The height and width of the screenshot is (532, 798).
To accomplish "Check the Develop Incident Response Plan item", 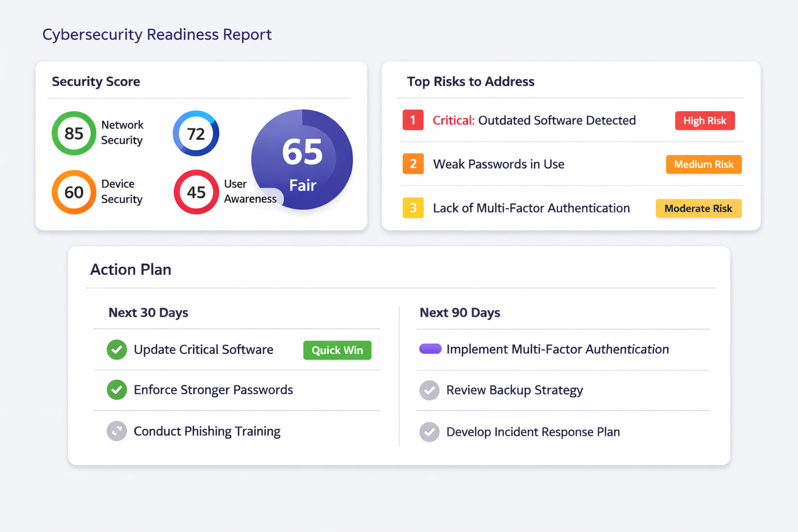I will [429, 432].
